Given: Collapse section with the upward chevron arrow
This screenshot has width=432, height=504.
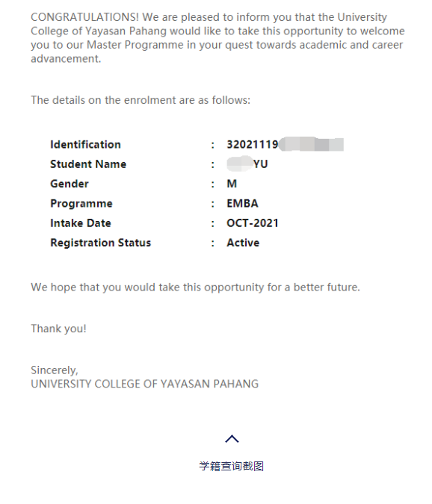Looking at the screenshot, I should point(232,439).
